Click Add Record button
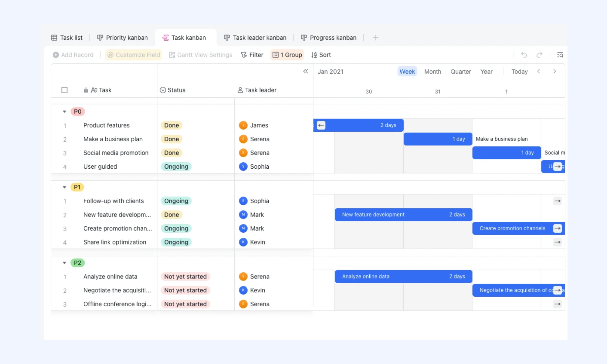 tap(73, 55)
